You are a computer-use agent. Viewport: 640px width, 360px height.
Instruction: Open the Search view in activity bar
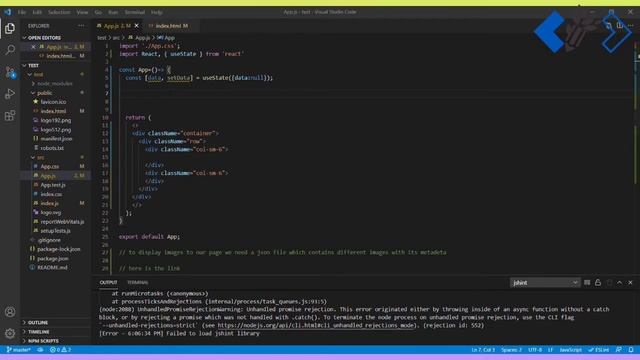pyautogui.click(x=10, y=50)
